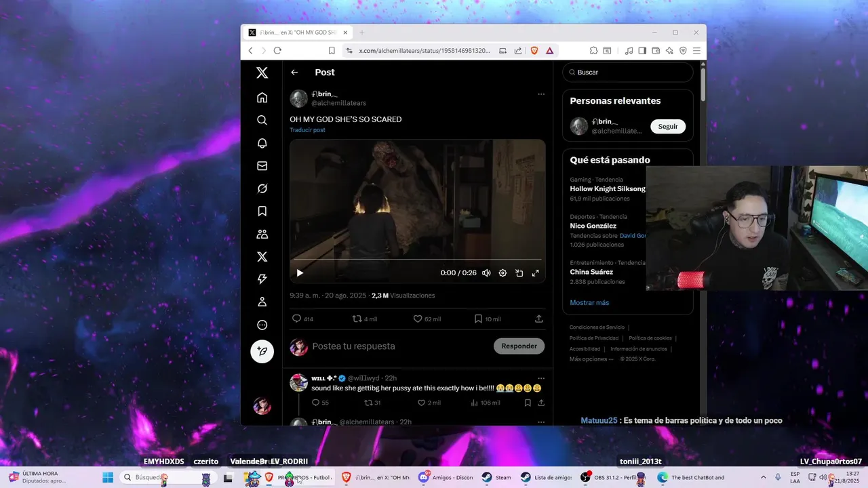
Task: Open OBS 31.1.2 taskbar item
Action: coord(613,477)
